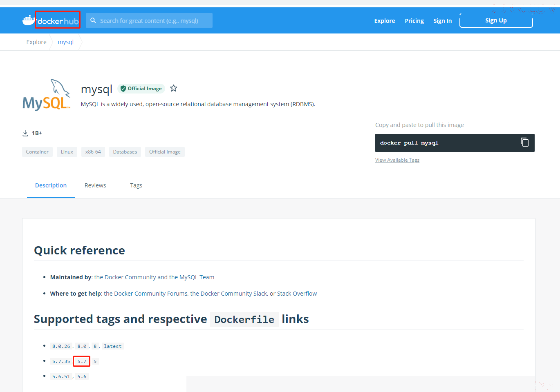Star the mysql repository
This screenshot has width=560, height=392.
(x=174, y=88)
